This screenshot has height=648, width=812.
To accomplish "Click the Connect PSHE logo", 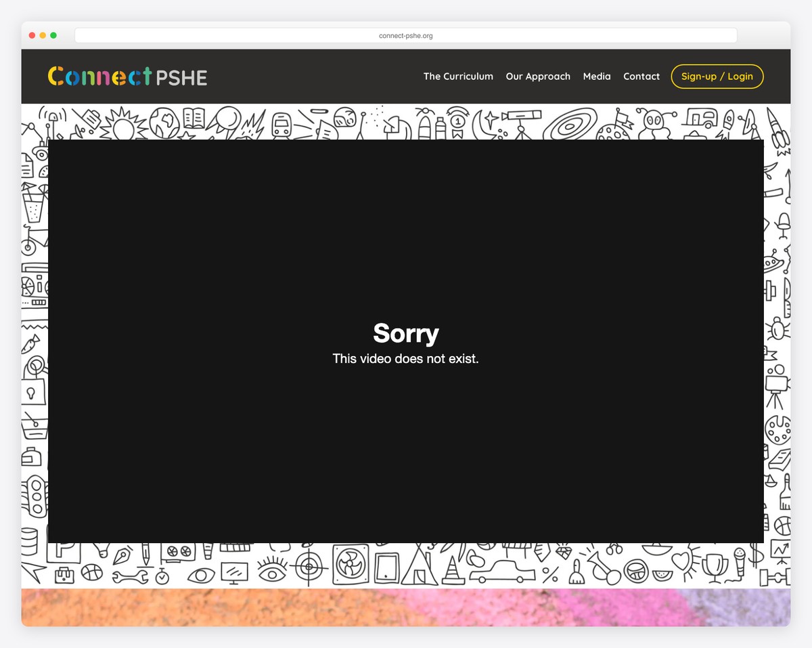I will click(127, 77).
